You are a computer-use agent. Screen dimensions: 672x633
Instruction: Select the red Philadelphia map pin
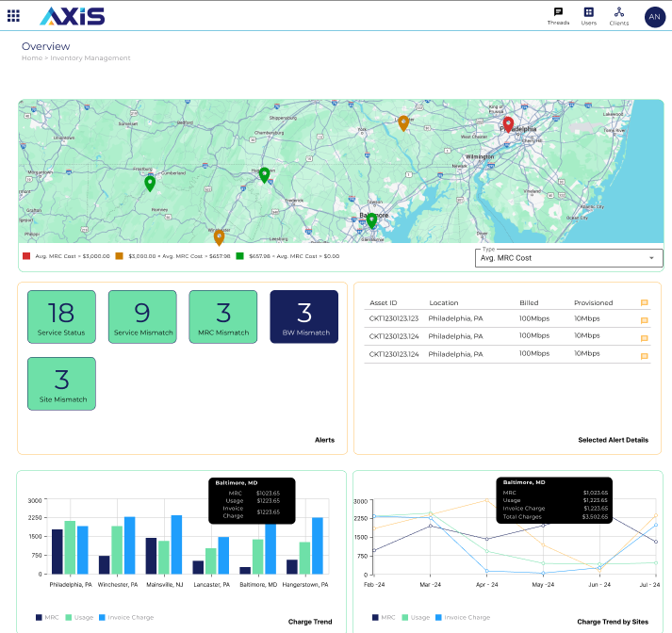point(508,124)
